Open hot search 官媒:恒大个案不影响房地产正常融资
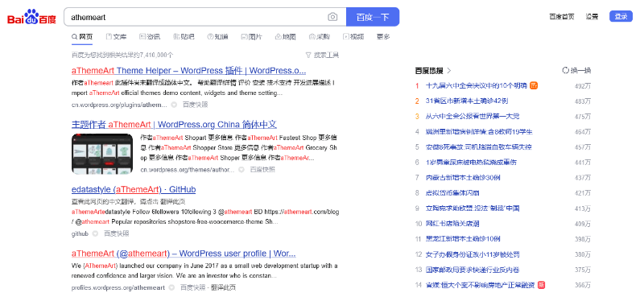644x293 pixels. coord(481,285)
